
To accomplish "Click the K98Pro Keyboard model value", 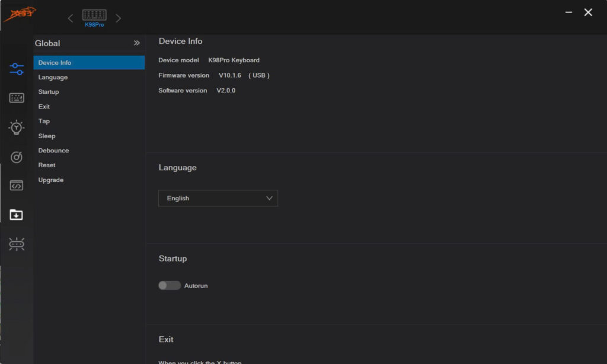I will click(x=234, y=60).
